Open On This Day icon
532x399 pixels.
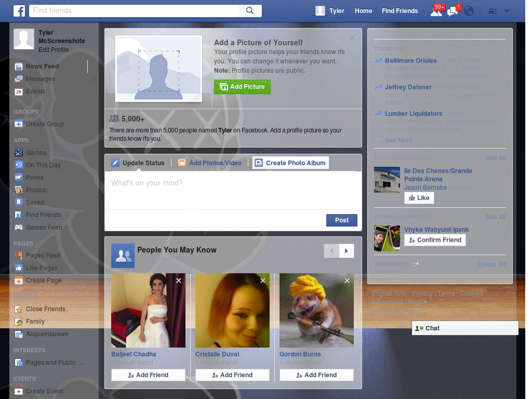pos(19,165)
